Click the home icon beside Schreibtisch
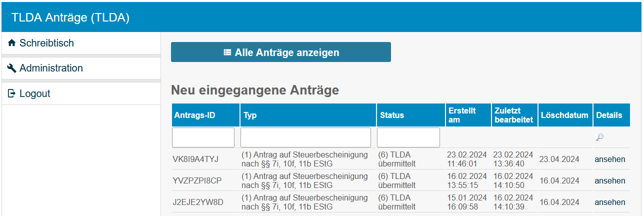Screen dimensions: 644x216 pyautogui.click(x=12, y=43)
